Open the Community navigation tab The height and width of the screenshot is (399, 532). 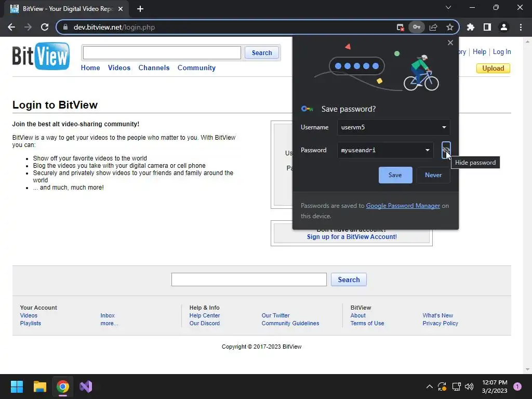tap(196, 68)
